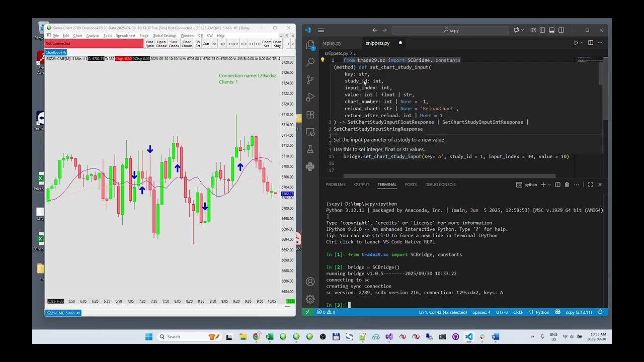644x362 pixels.
Task: Click scpy command center search box
Action: [450, 30]
